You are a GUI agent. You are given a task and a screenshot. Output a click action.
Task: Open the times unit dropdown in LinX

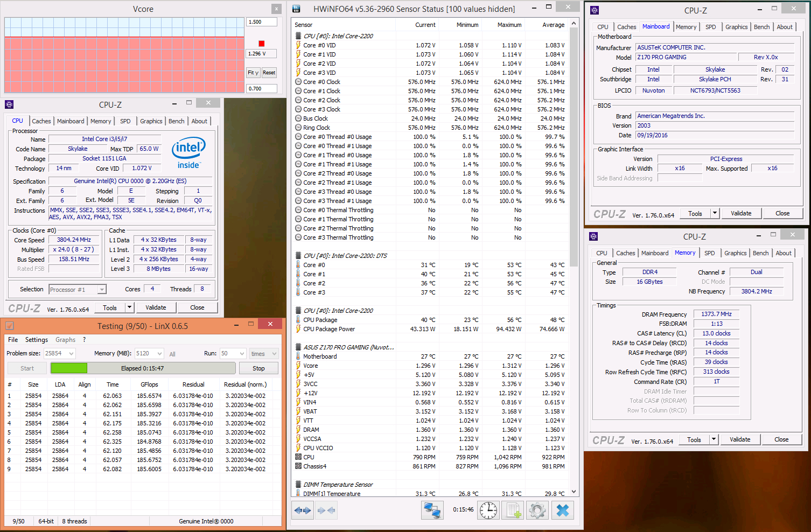(274, 354)
